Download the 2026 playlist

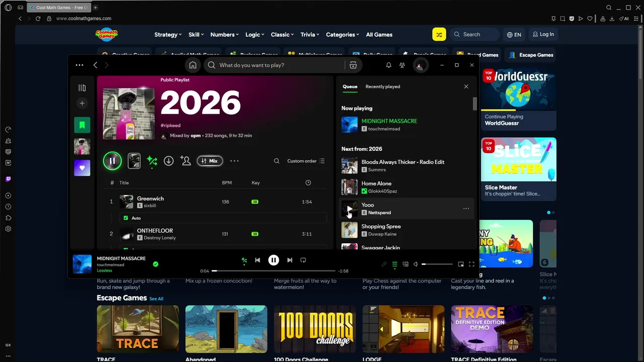(169, 161)
